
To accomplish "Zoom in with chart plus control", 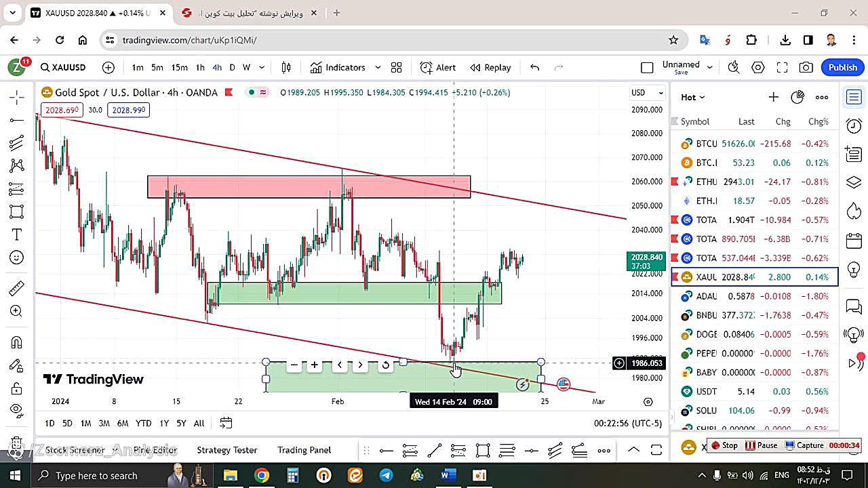I will tap(315, 365).
